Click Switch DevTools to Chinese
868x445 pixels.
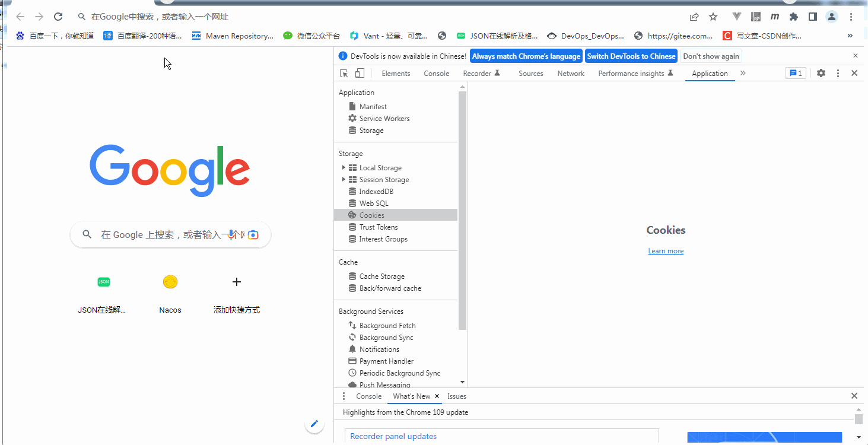pyautogui.click(x=631, y=56)
